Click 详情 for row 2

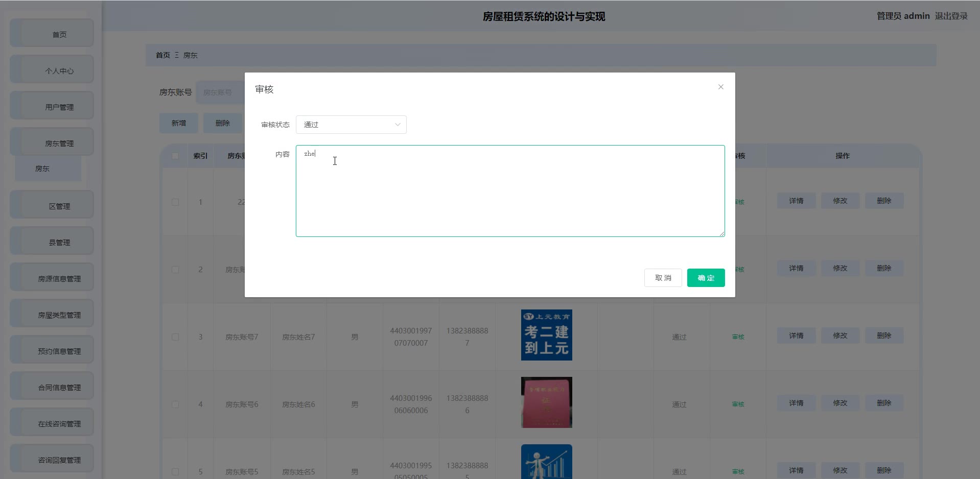point(796,268)
